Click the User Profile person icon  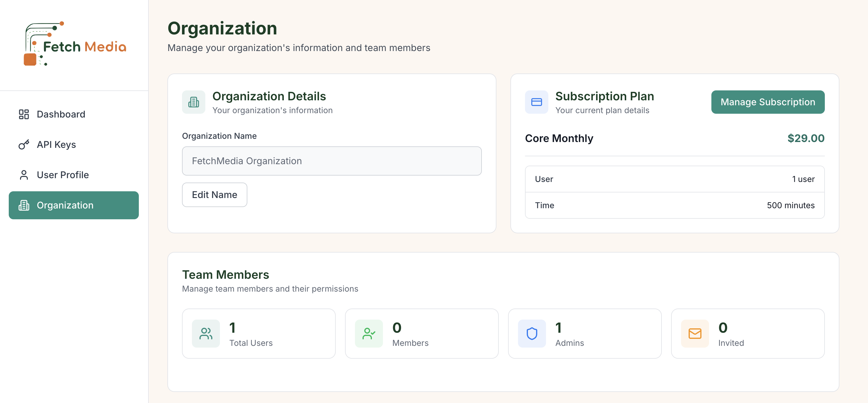(x=23, y=175)
